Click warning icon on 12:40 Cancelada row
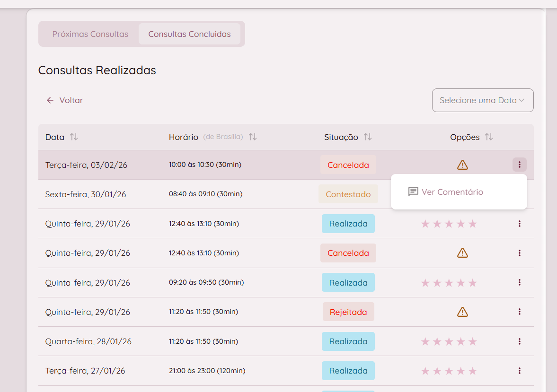The image size is (557, 392). tap(462, 253)
